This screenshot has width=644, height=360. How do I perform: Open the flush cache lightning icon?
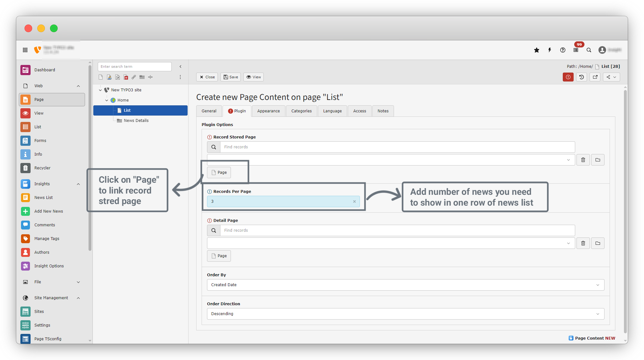pyautogui.click(x=550, y=50)
